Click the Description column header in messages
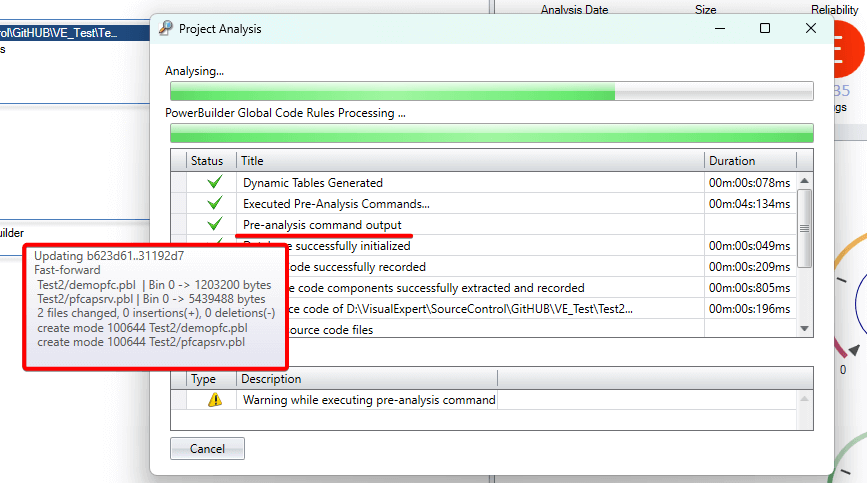This screenshot has height=483, width=867. (x=367, y=379)
